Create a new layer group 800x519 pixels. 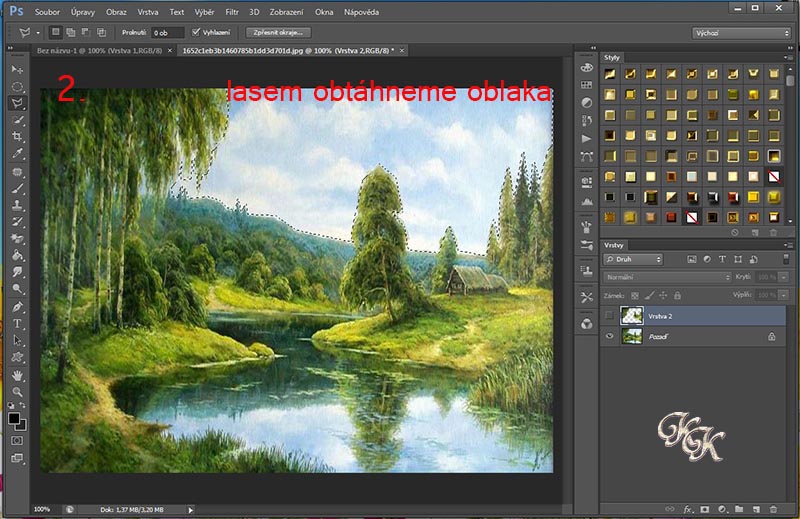[739, 509]
